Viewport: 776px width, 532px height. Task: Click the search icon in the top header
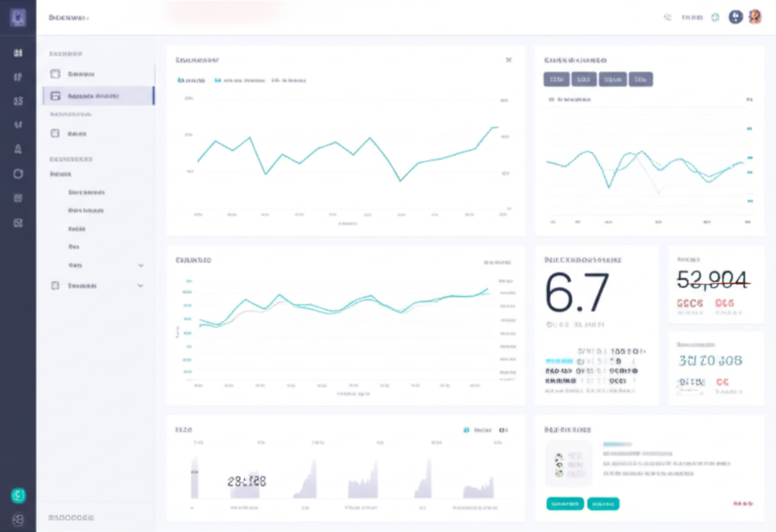[668, 17]
